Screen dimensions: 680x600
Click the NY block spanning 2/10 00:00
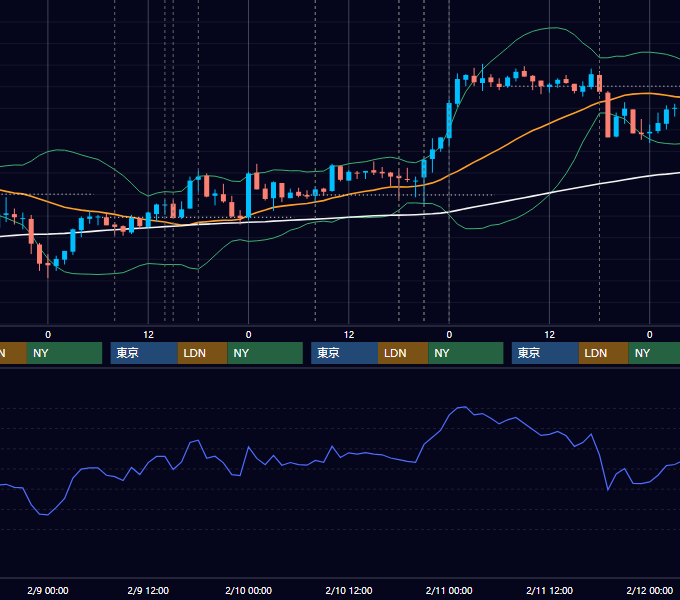[x=265, y=353]
